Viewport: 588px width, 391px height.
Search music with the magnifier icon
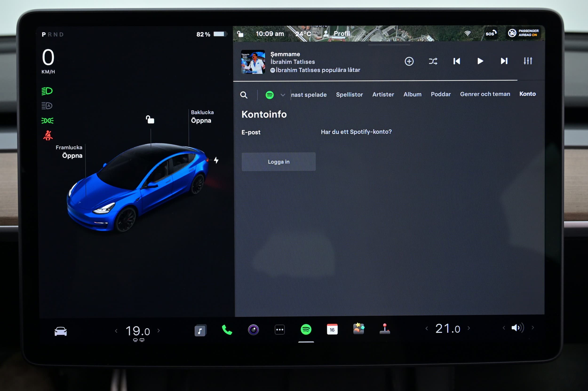[x=244, y=95]
